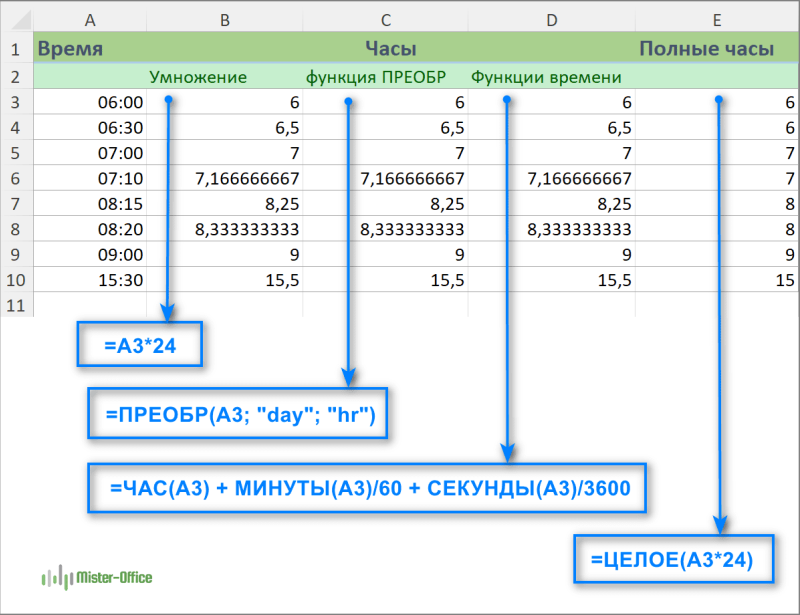Viewport: 800px width, 615px height.
Task: Select row 7 header
Action: 17,204
